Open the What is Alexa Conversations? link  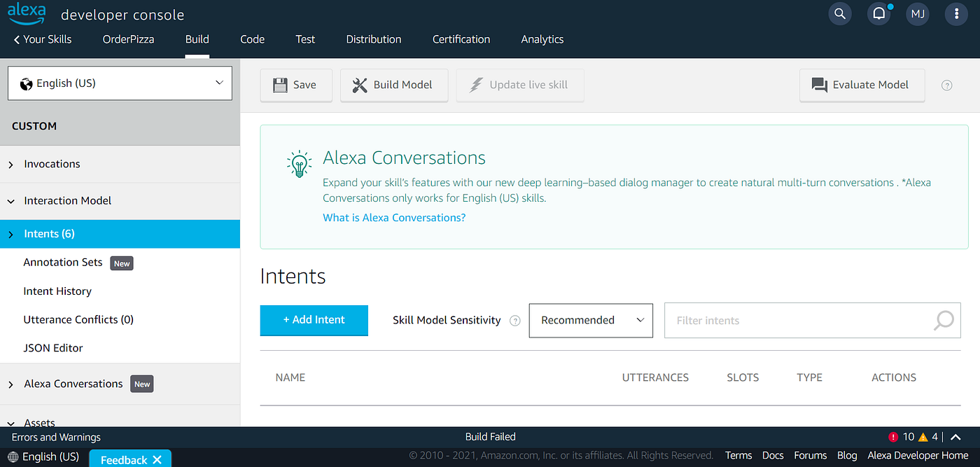pyautogui.click(x=394, y=218)
